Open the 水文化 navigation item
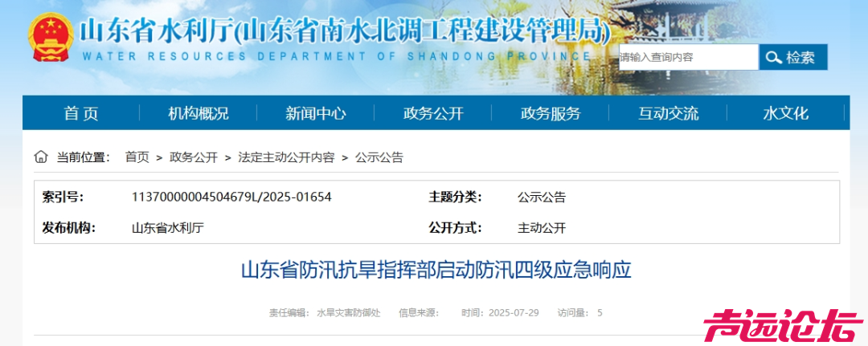This screenshot has width=868, height=346. (x=785, y=113)
